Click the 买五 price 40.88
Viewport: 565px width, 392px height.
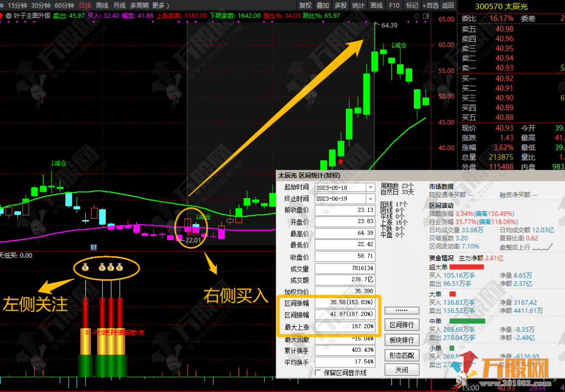[x=504, y=118]
